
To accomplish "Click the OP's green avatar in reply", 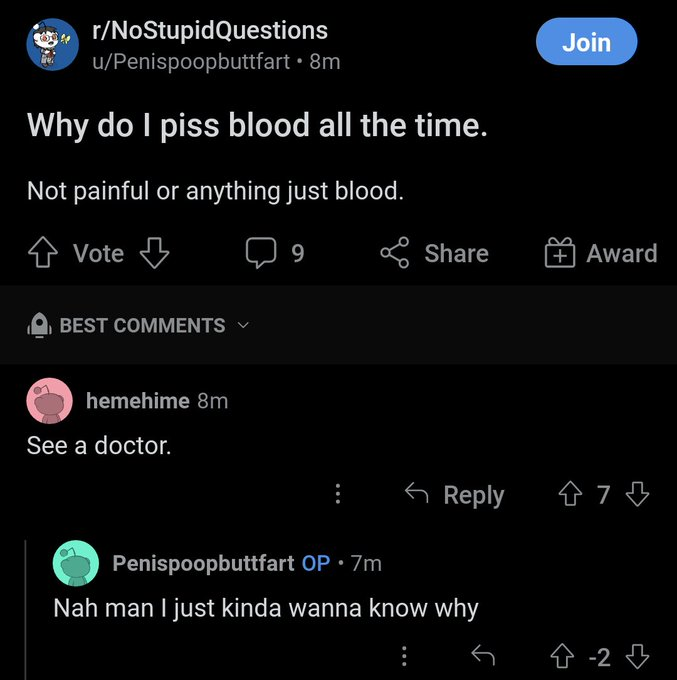I will (x=75, y=563).
